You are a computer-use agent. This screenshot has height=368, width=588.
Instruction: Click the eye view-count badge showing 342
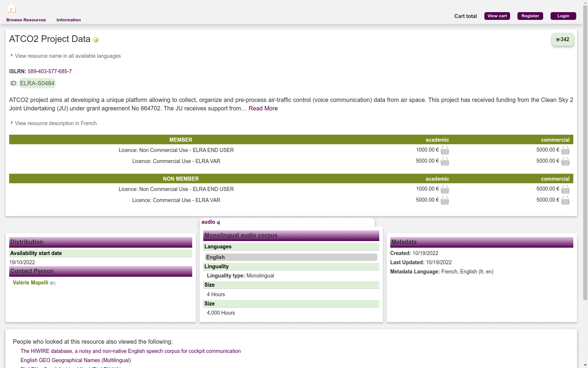pyautogui.click(x=563, y=39)
